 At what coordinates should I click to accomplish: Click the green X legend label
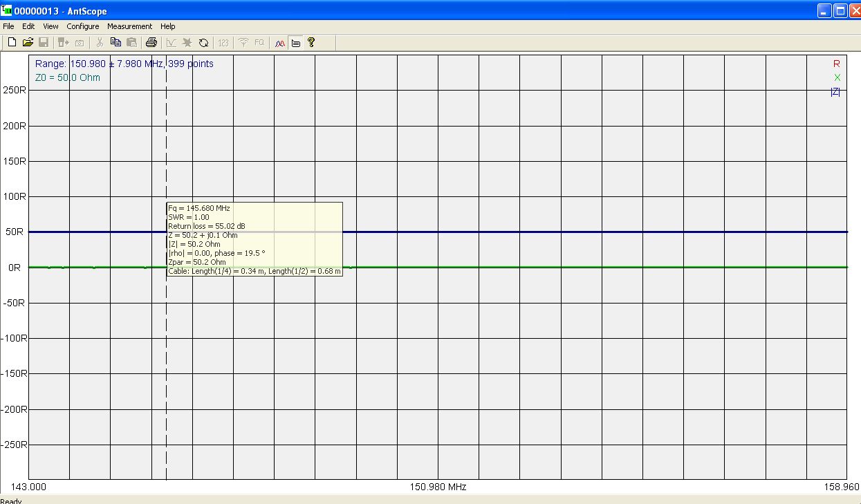837,77
